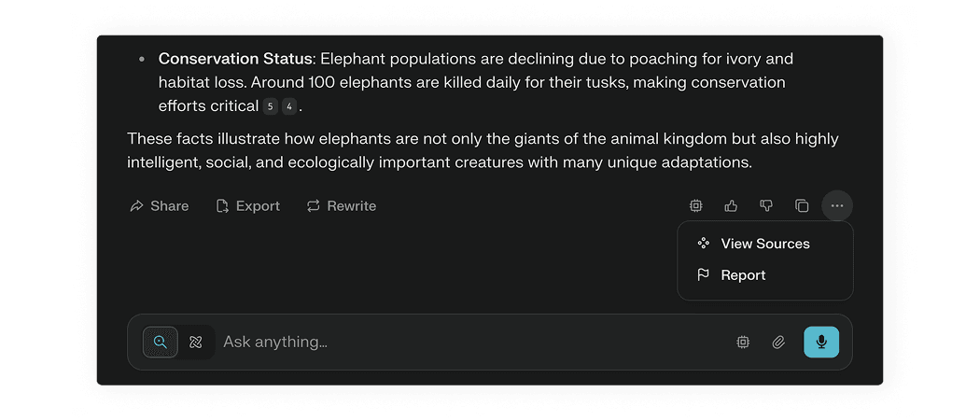The width and height of the screenshot is (980, 420).
Task: Select Report in the options menu
Action: (x=743, y=275)
